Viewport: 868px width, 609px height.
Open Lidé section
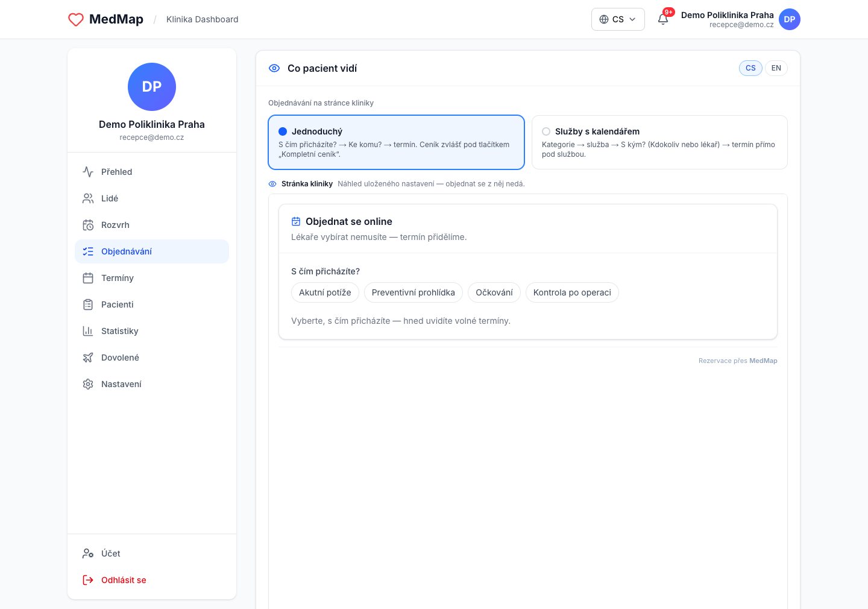point(152,198)
